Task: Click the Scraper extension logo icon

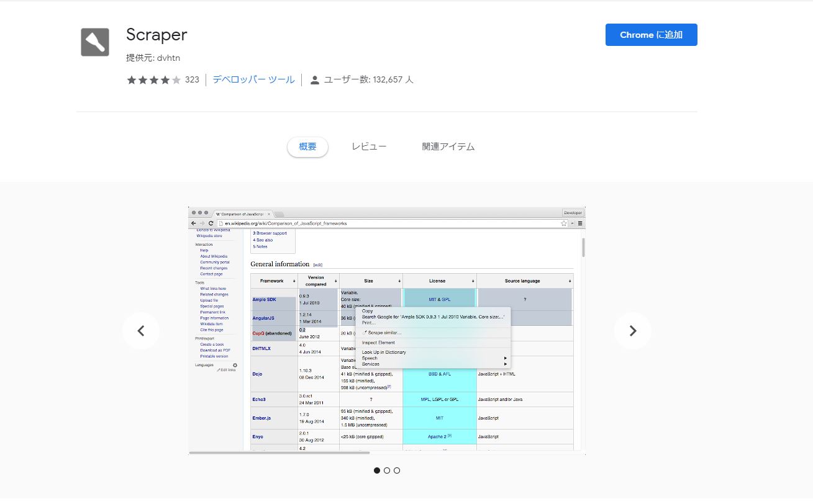Action: [x=95, y=42]
